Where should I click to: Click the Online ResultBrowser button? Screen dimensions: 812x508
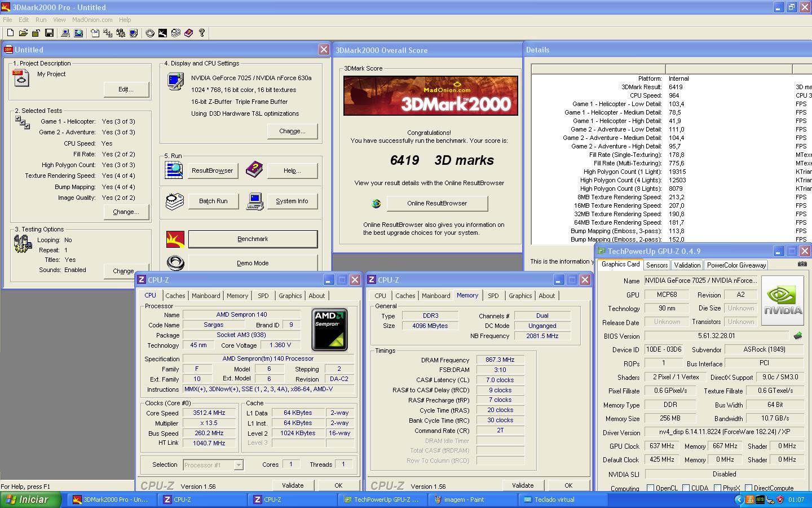click(437, 203)
